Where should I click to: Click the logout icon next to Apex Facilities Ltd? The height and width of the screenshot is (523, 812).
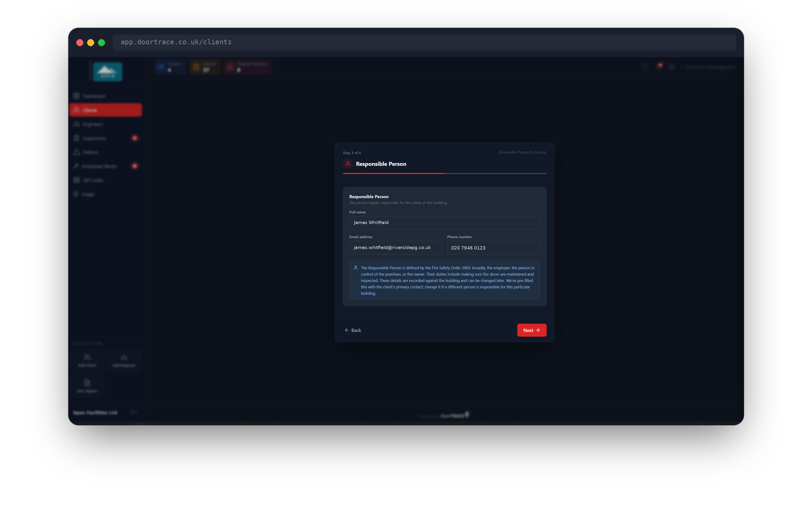(x=134, y=412)
